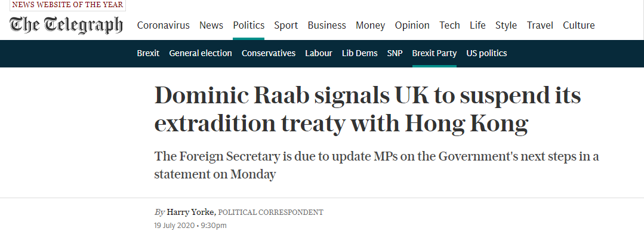Select the Politics tab
This screenshot has width=644, height=231.
pyautogui.click(x=248, y=26)
